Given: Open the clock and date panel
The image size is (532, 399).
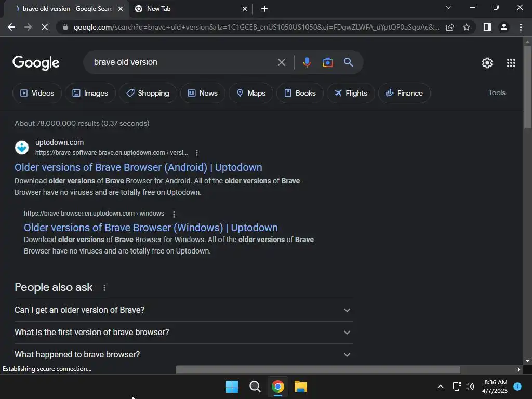Looking at the screenshot, I should coord(495,387).
